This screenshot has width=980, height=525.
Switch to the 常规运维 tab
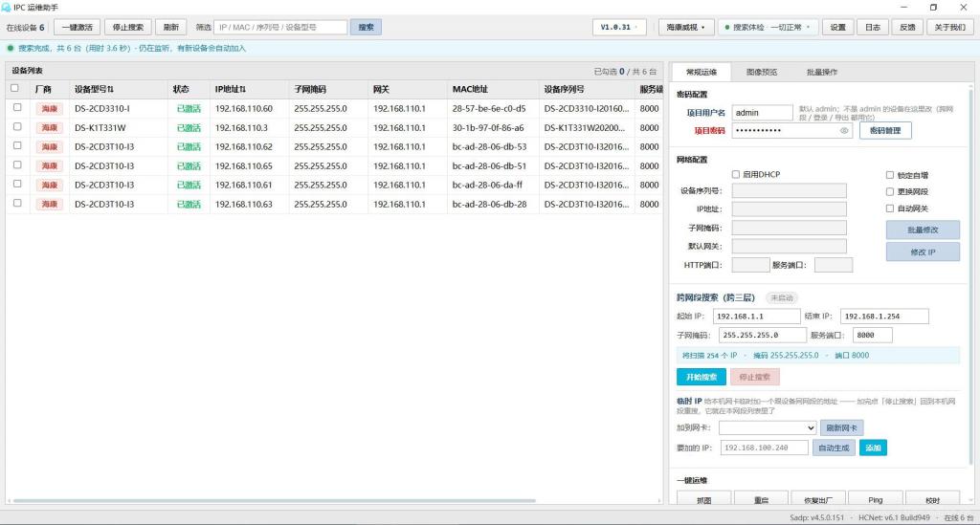click(702, 73)
